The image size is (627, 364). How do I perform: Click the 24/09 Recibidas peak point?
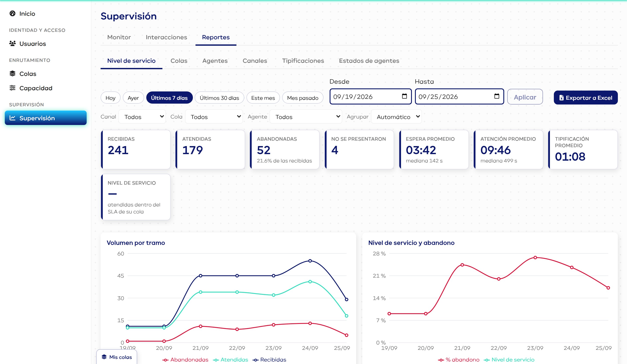coord(310,261)
